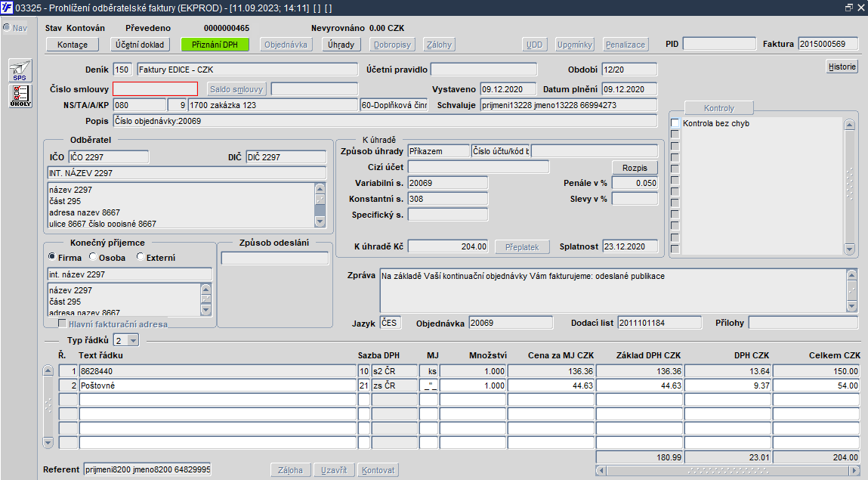Switch to the Kontroly tab
The image size is (868, 480).
pyautogui.click(x=719, y=108)
